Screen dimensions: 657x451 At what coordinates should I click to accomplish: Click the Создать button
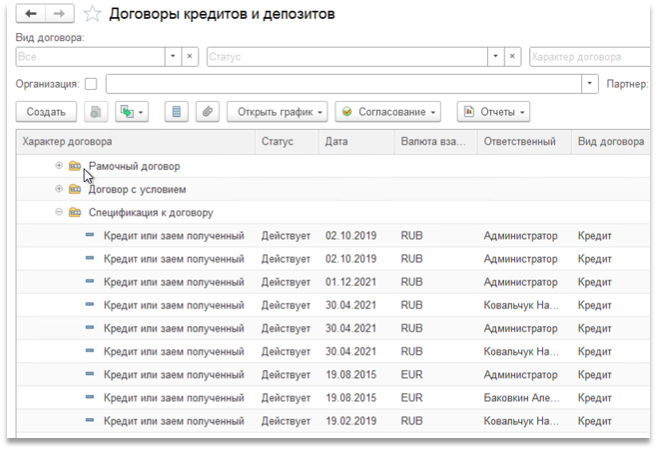click(46, 112)
